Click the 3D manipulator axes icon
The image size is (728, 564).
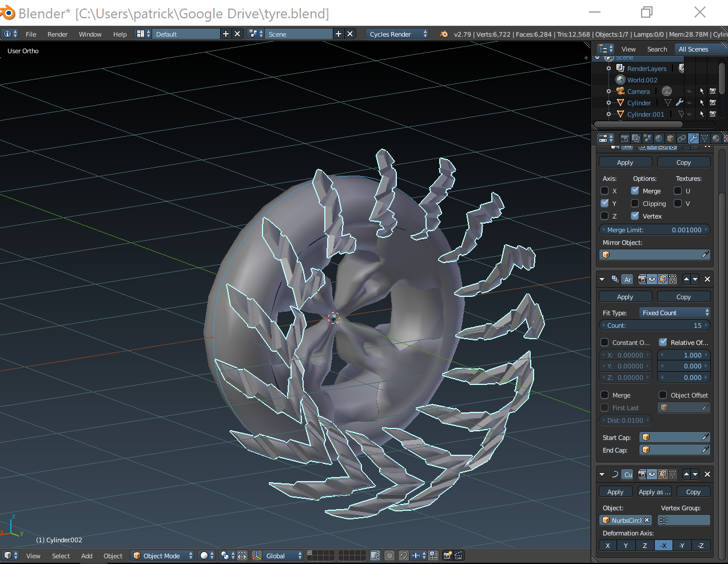(x=256, y=555)
